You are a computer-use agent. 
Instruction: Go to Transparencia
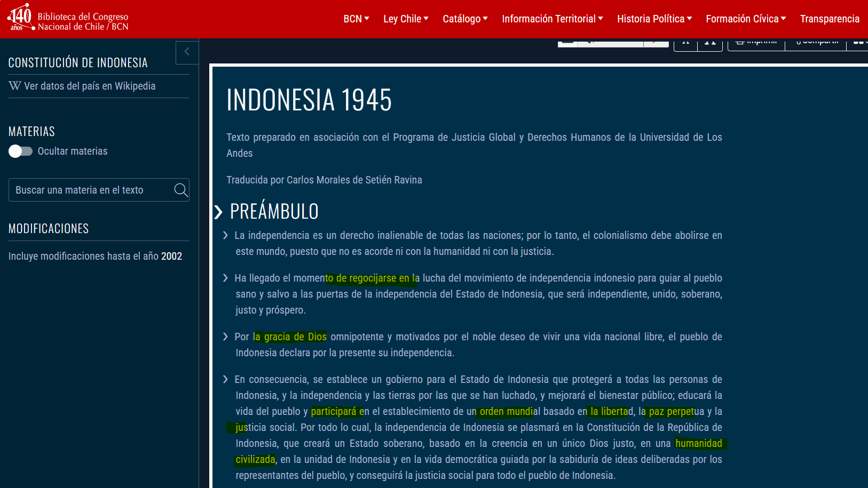[830, 19]
